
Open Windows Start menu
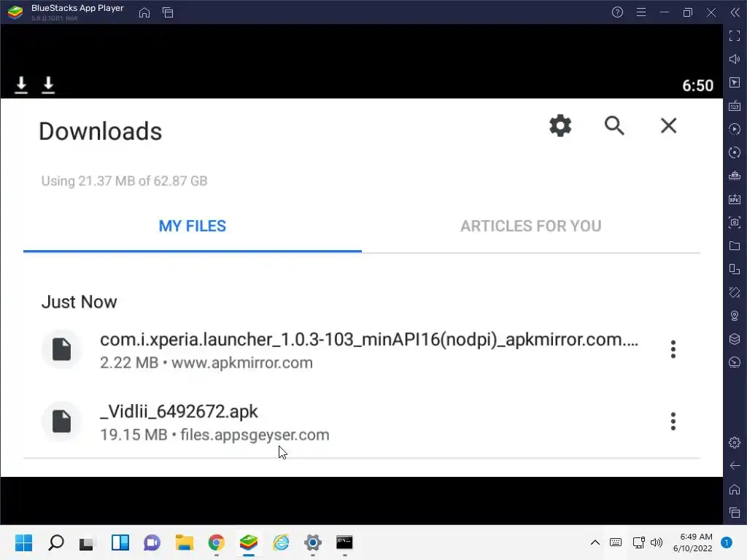coord(24,542)
